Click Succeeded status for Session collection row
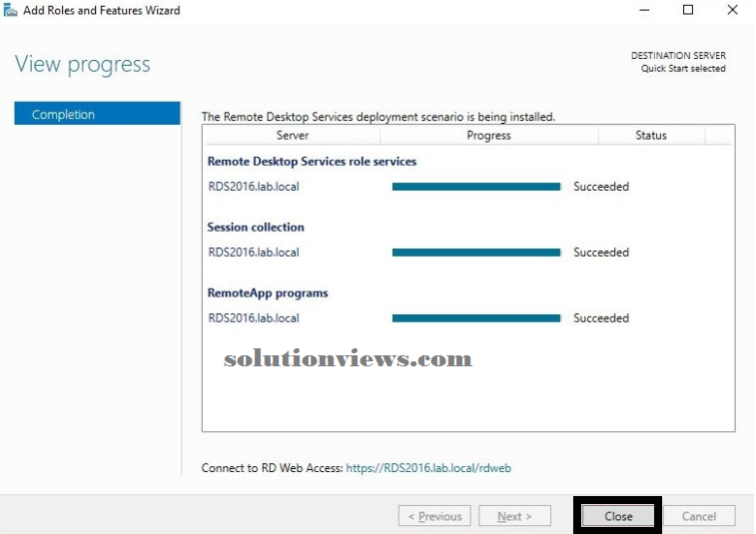Viewport: 756px width, 534px height. 601,253
